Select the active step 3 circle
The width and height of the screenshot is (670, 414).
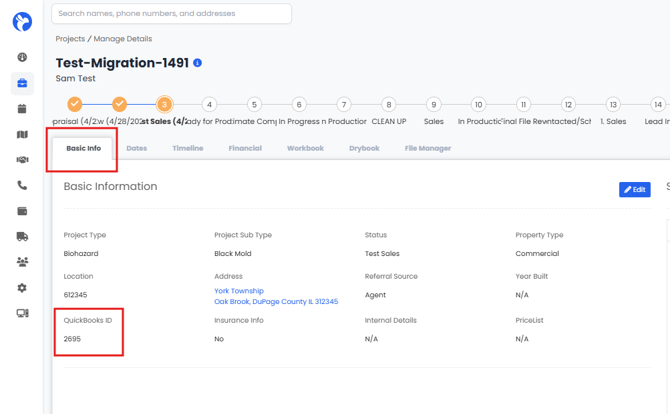[165, 104]
